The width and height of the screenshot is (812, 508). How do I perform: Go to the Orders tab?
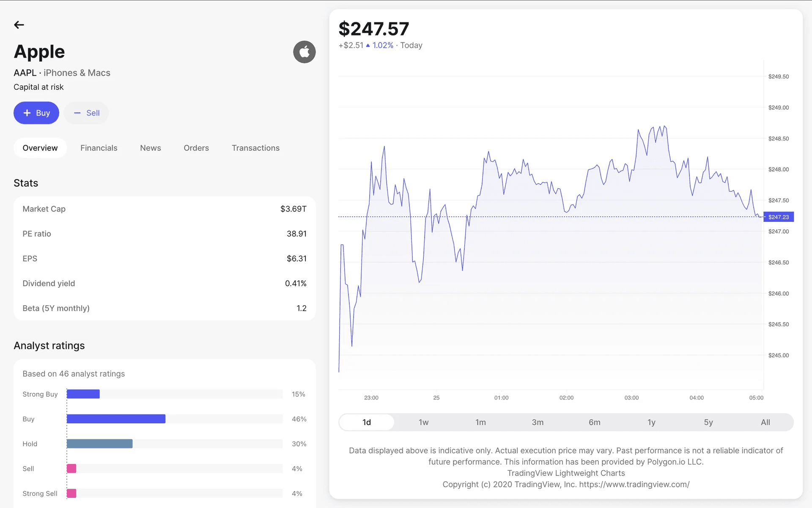click(x=196, y=148)
